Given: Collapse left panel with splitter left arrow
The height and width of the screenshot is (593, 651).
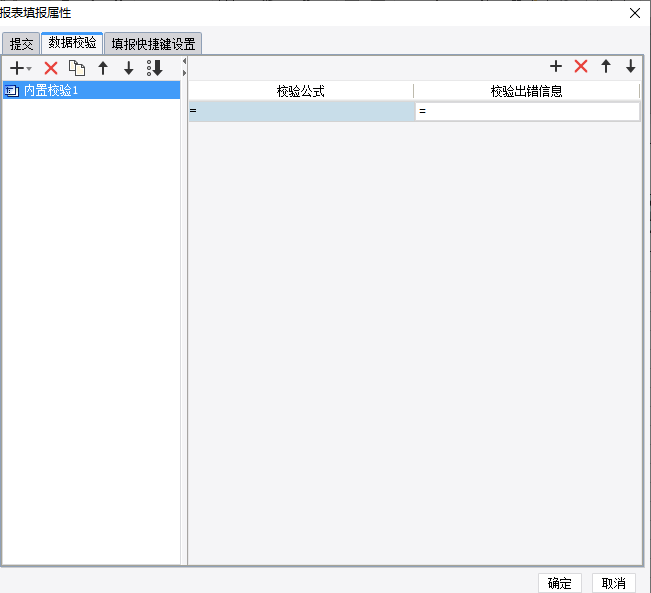Looking at the screenshot, I should 184,61.
